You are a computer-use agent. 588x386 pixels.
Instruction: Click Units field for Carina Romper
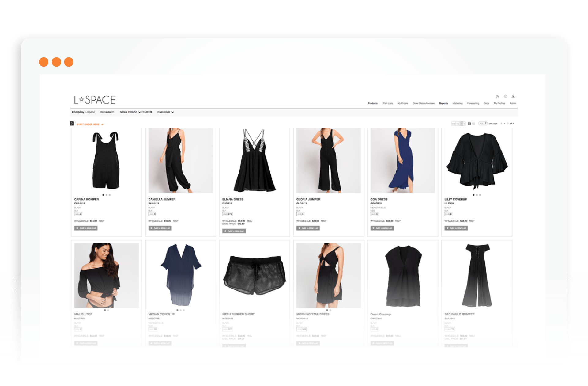click(x=78, y=214)
